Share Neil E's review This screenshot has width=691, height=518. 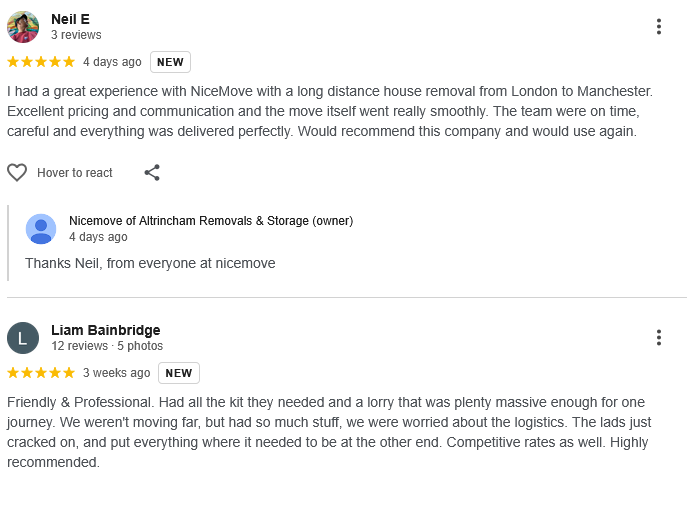click(x=152, y=173)
